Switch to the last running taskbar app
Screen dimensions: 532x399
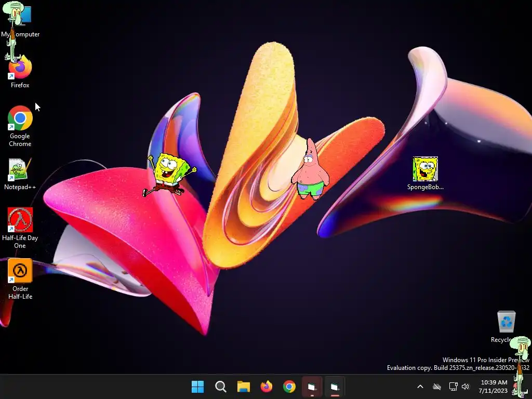coord(335,387)
